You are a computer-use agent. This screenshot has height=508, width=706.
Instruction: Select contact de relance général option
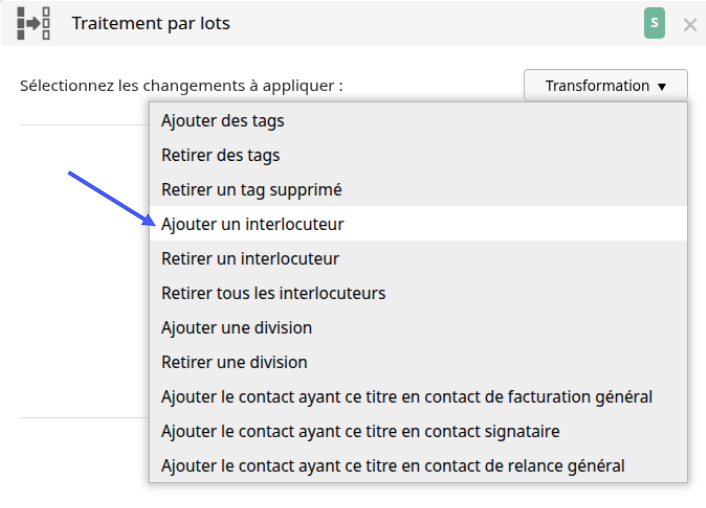point(418,466)
